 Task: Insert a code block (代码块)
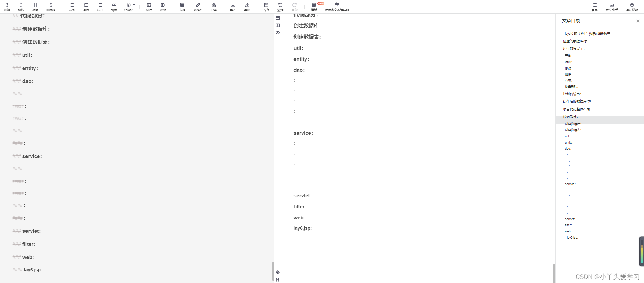tap(129, 7)
